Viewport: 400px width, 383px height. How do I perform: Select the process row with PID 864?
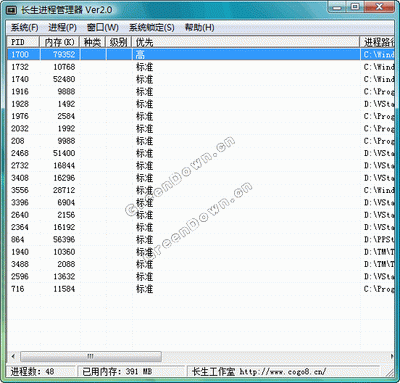[200, 239]
